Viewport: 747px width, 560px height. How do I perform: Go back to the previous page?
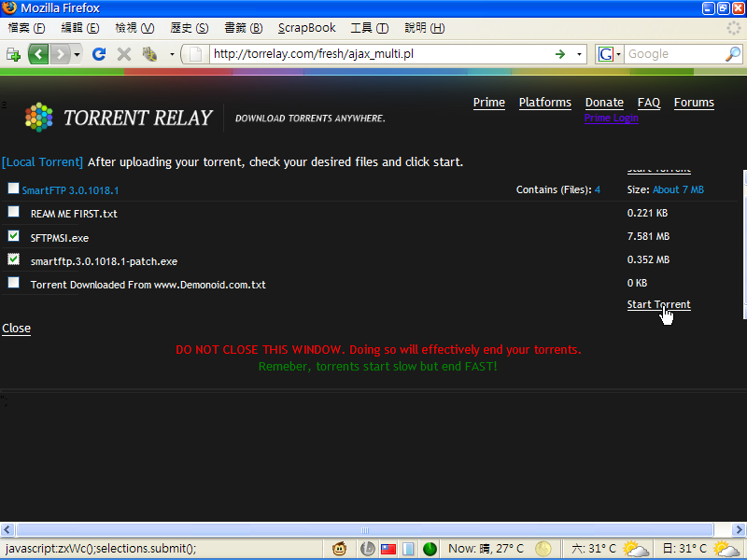coord(38,54)
